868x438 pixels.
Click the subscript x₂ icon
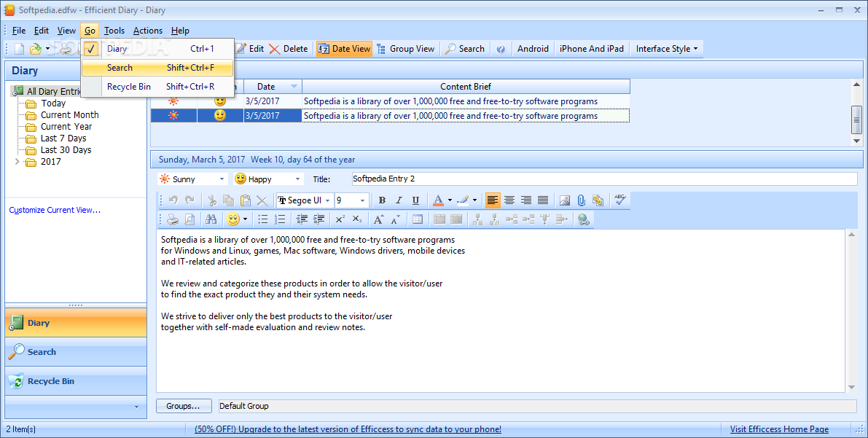(x=357, y=219)
